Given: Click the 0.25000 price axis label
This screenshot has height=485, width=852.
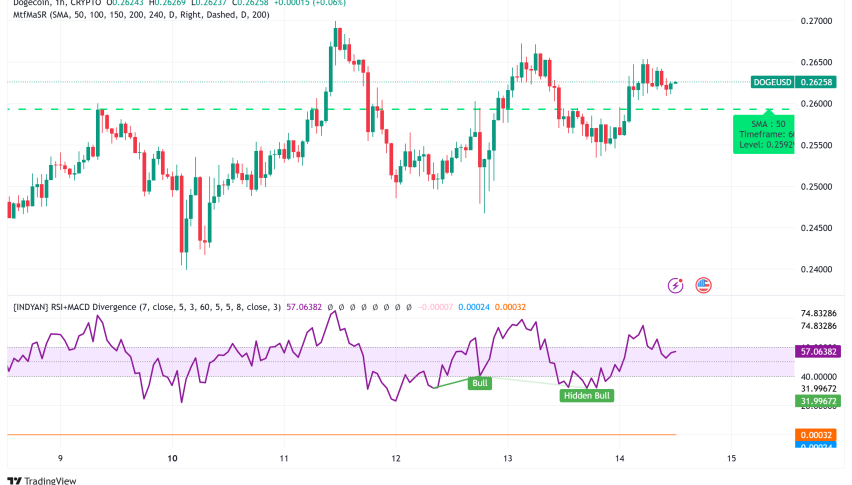Looking at the screenshot, I should pos(816,187).
